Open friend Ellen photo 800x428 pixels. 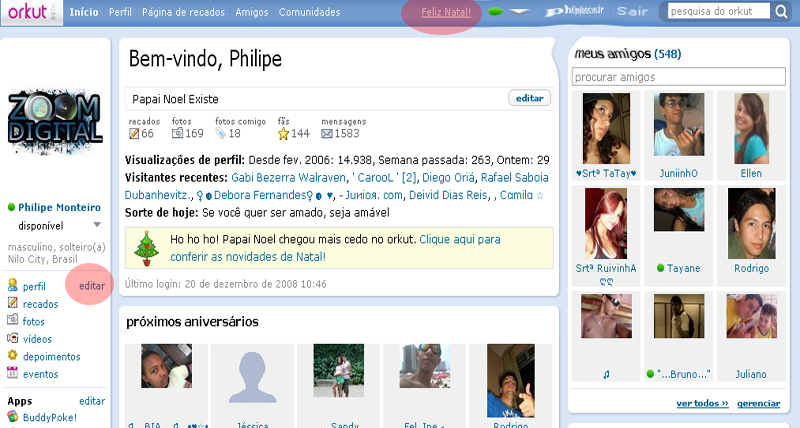[x=752, y=129]
